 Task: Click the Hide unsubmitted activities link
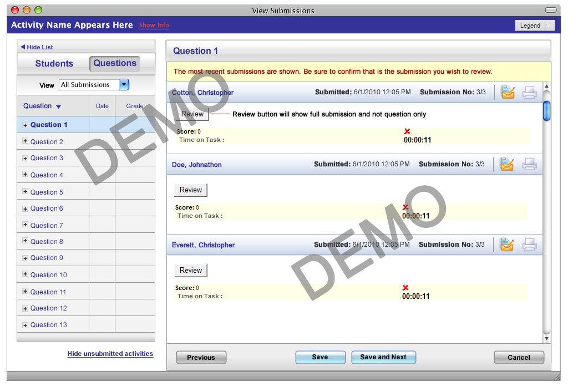110,354
